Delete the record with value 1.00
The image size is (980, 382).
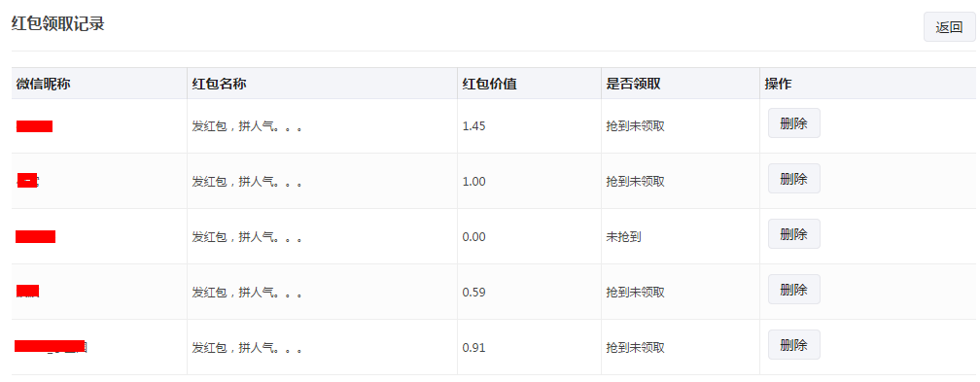793,179
